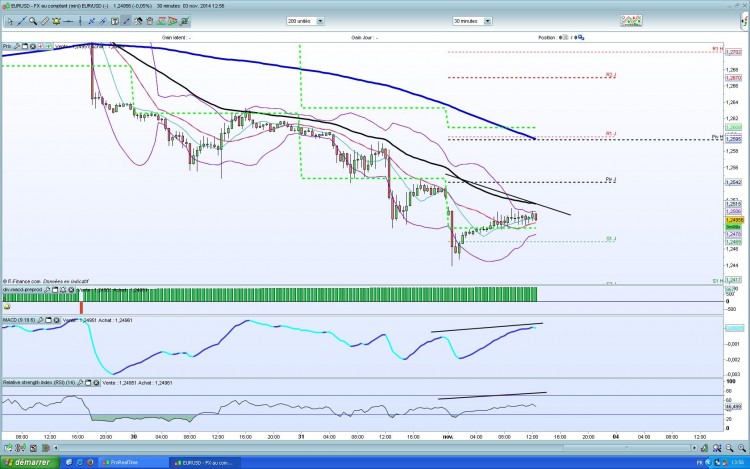750x469 pixels.
Task: Click the zoom out magnifier at bottom right
Action: pos(729,448)
